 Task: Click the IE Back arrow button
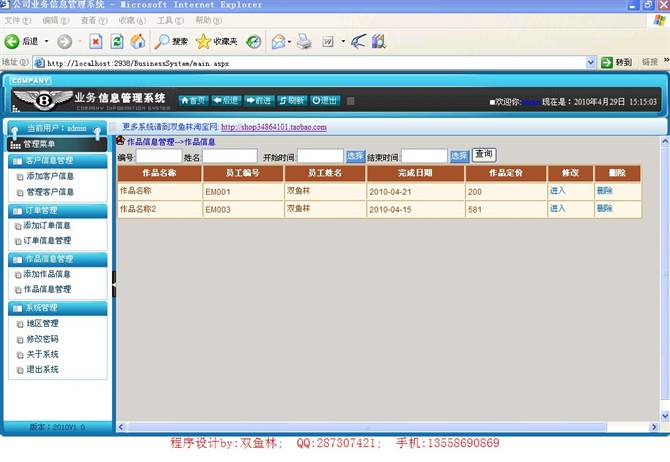(x=12, y=41)
